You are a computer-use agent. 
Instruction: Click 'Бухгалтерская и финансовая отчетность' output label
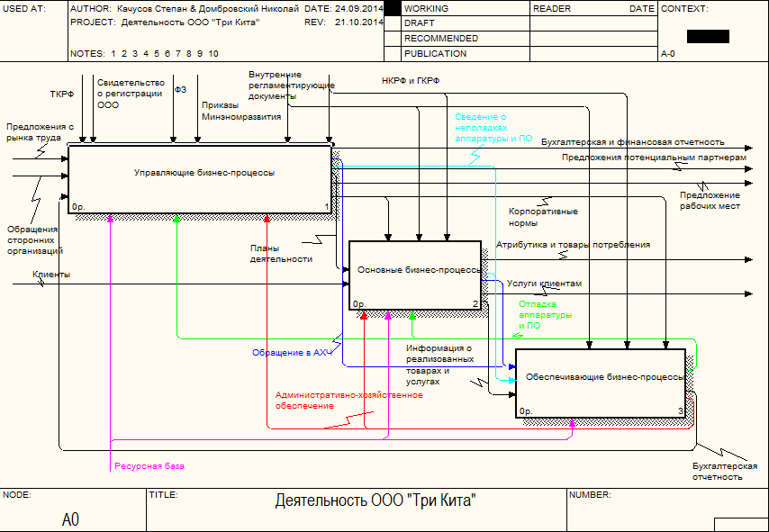point(633,142)
